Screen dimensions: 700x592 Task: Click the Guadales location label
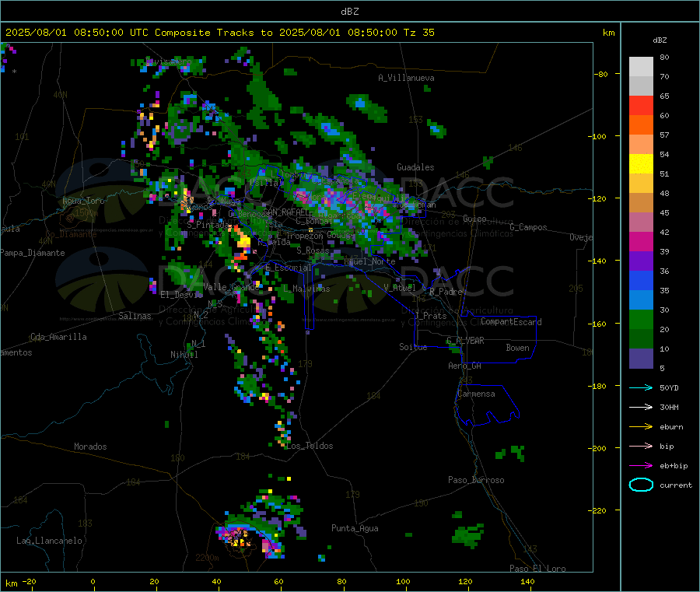click(415, 167)
